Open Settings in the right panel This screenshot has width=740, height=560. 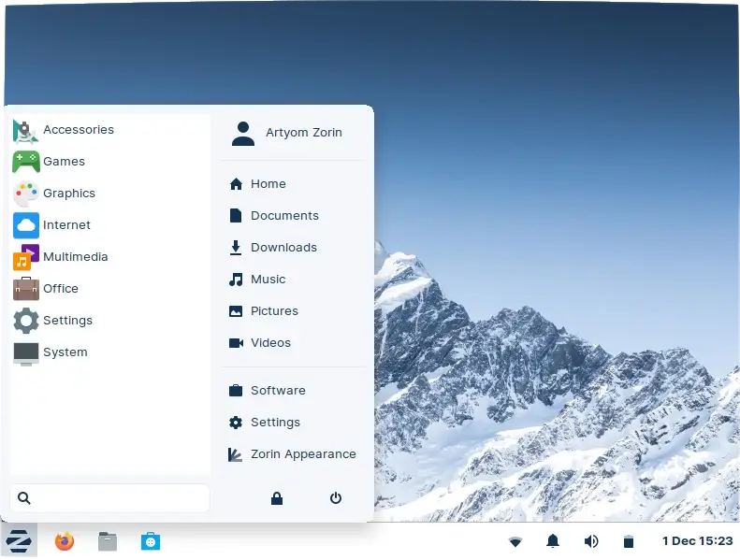(294, 423)
